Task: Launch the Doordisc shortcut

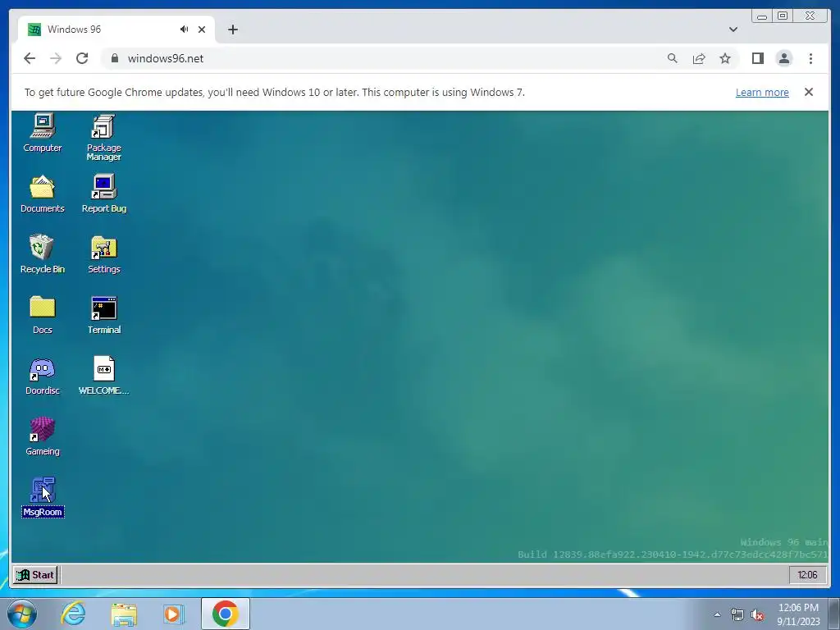Action: (x=43, y=376)
